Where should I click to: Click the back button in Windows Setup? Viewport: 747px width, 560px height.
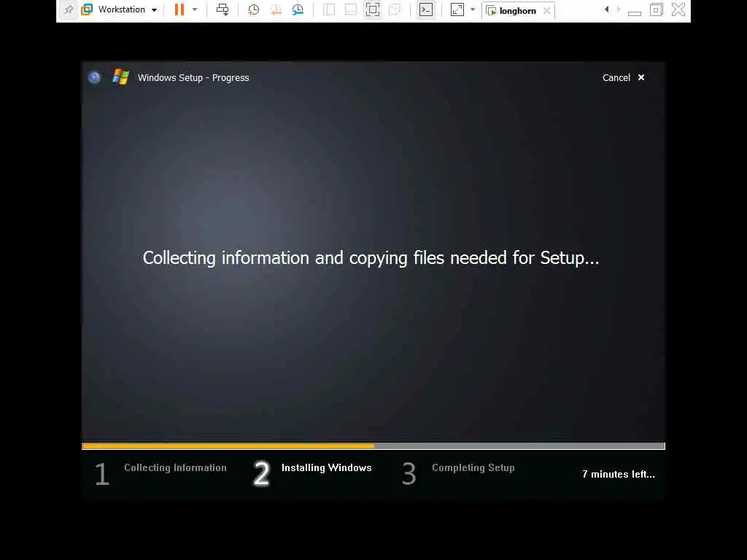(x=94, y=77)
